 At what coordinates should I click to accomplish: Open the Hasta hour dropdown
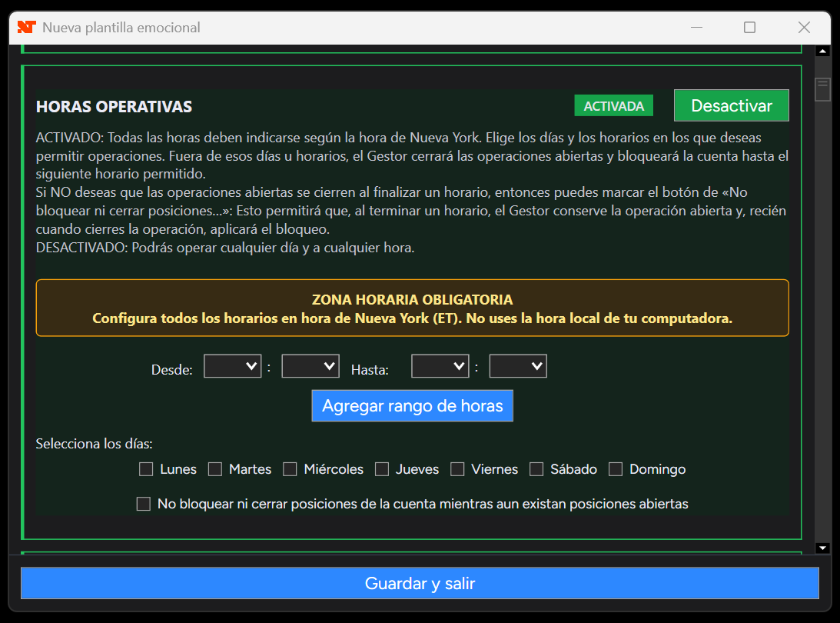click(x=440, y=366)
